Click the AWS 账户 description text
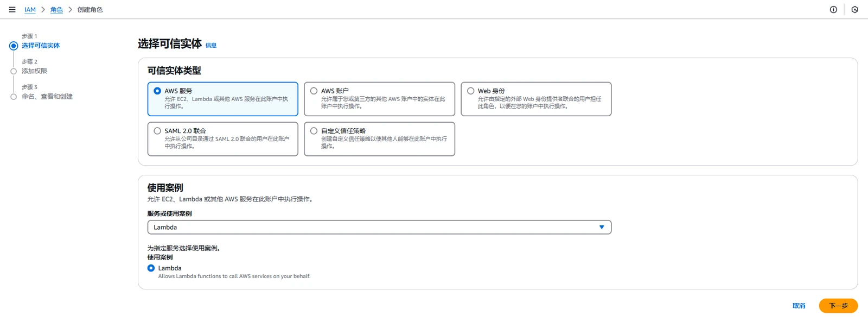This screenshot has width=868, height=328. pos(383,103)
